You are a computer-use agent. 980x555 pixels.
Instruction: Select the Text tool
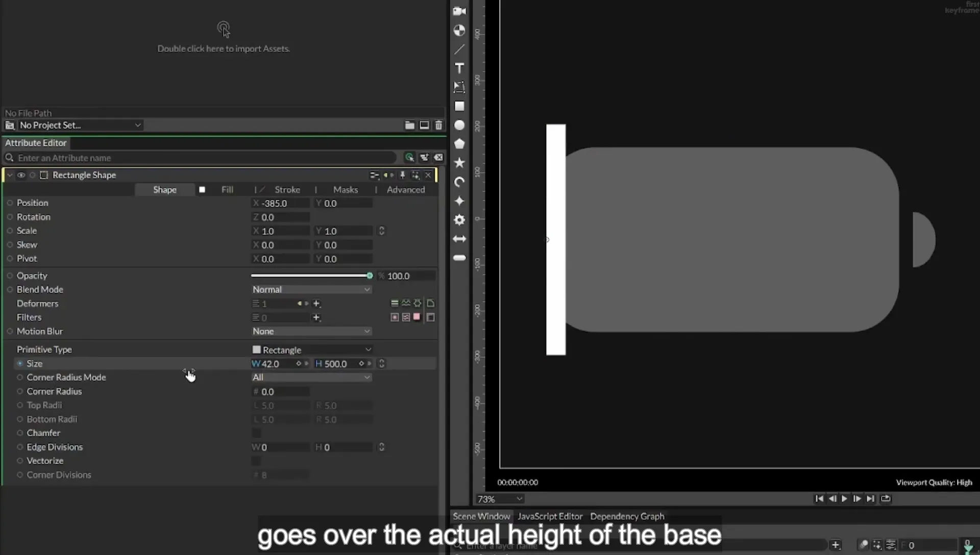459,68
